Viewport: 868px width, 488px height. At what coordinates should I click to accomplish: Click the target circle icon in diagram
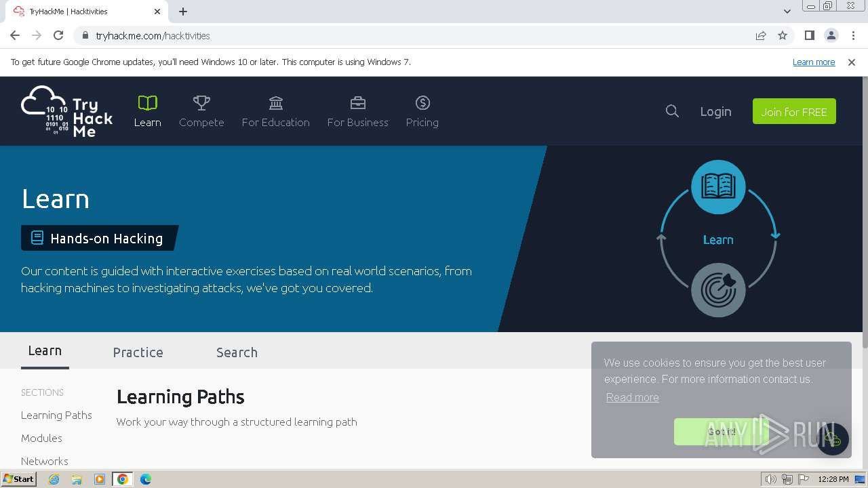click(x=718, y=290)
